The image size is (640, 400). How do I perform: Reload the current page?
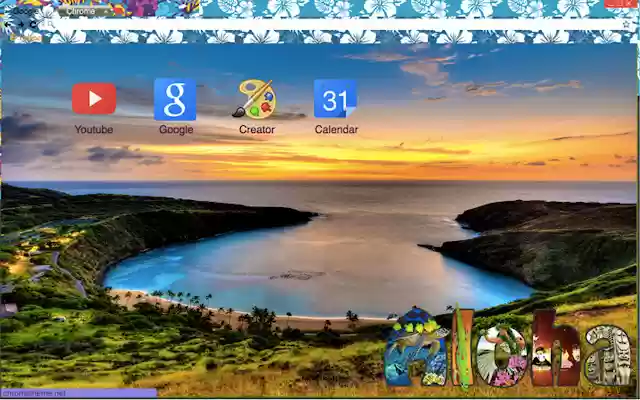click(x=33, y=24)
